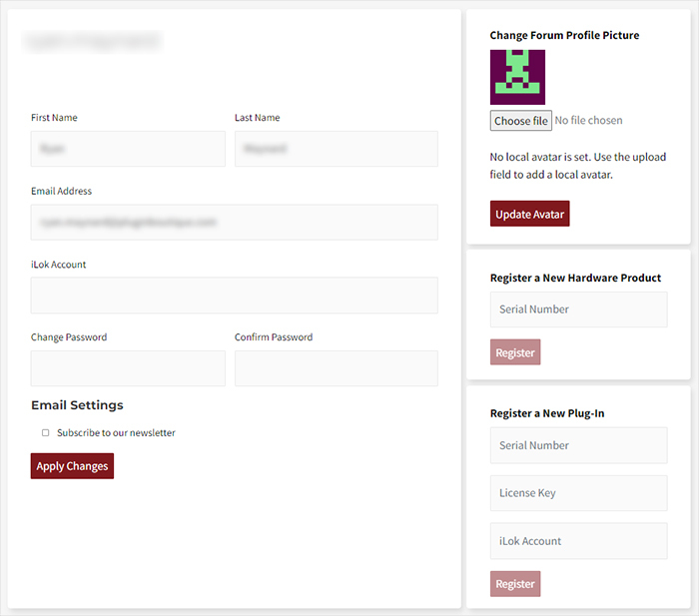
Task: Focus the First Name input field
Action: [x=128, y=149]
